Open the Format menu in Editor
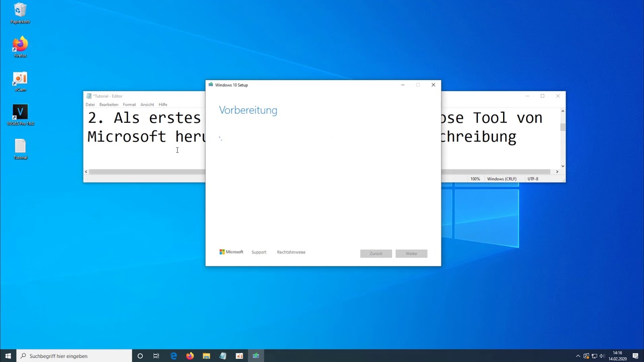 click(129, 105)
